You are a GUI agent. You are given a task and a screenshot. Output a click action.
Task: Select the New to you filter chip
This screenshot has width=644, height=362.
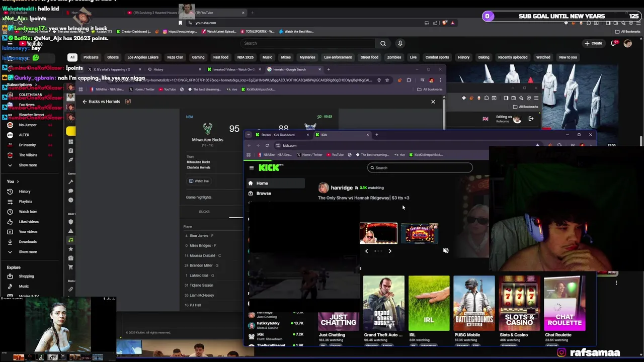pos(568,57)
